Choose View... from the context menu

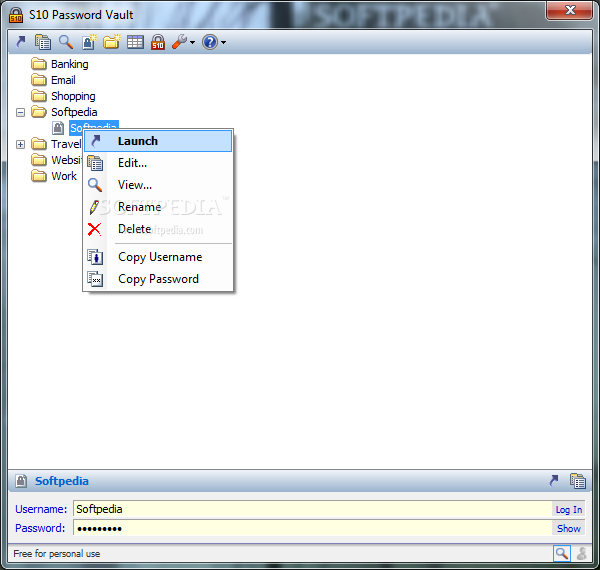tap(158, 185)
